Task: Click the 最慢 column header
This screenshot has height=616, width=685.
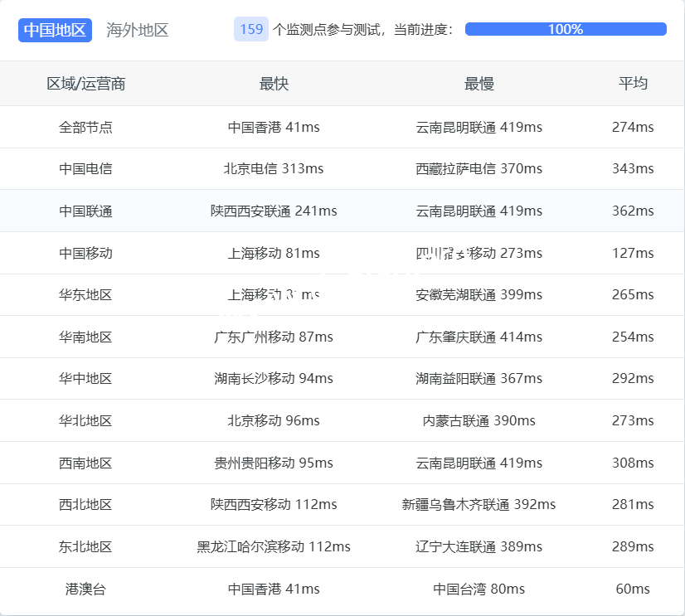Action: pyautogui.click(x=479, y=84)
